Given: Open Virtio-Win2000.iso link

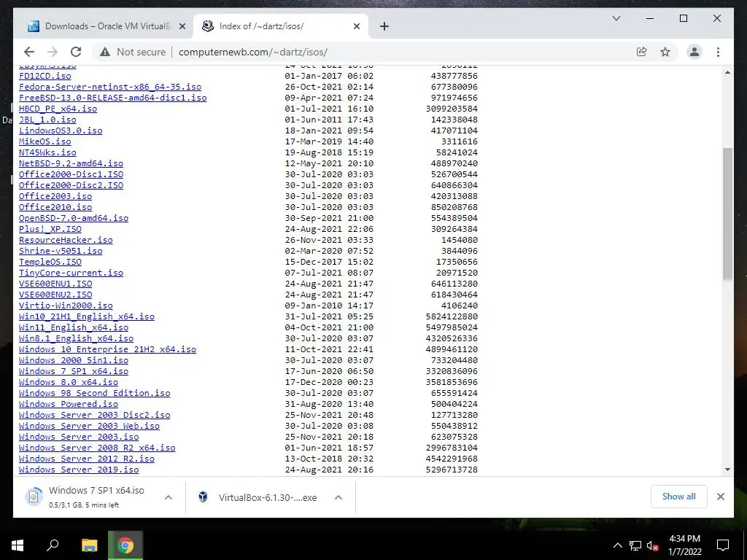Looking at the screenshot, I should point(66,306).
